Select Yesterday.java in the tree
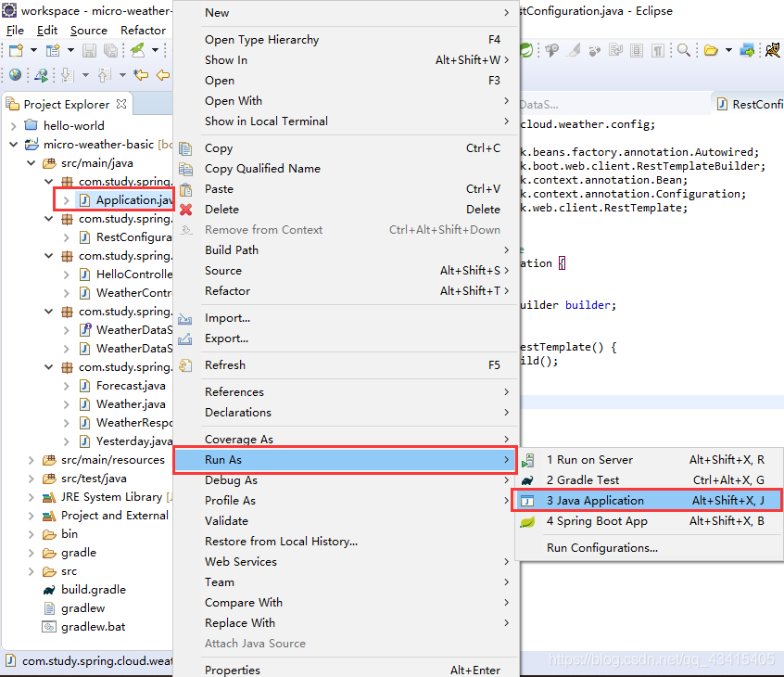The image size is (784, 677). click(x=134, y=441)
